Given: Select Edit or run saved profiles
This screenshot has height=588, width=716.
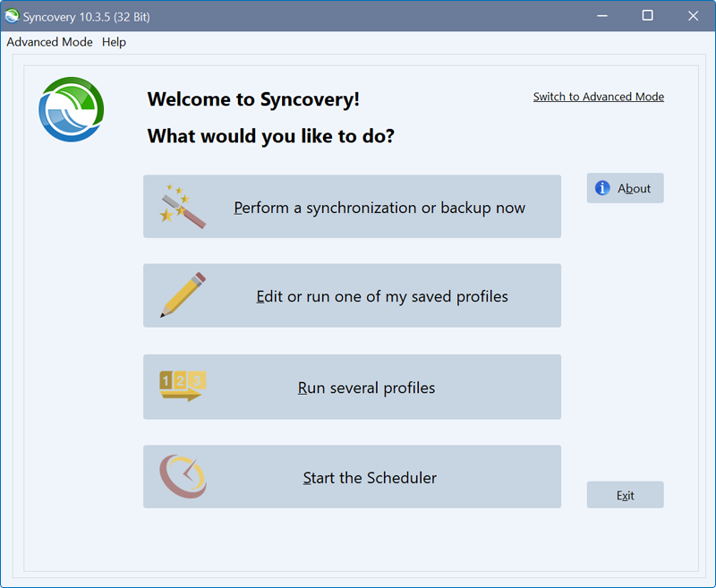Looking at the screenshot, I should click(x=352, y=295).
